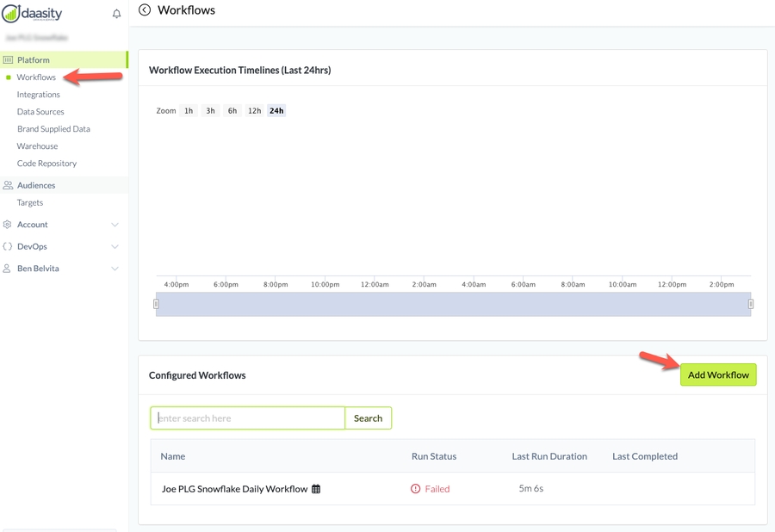The height and width of the screenshot is (532, 775).
Task: Click the Daasity logo
Action: point(33,14)
